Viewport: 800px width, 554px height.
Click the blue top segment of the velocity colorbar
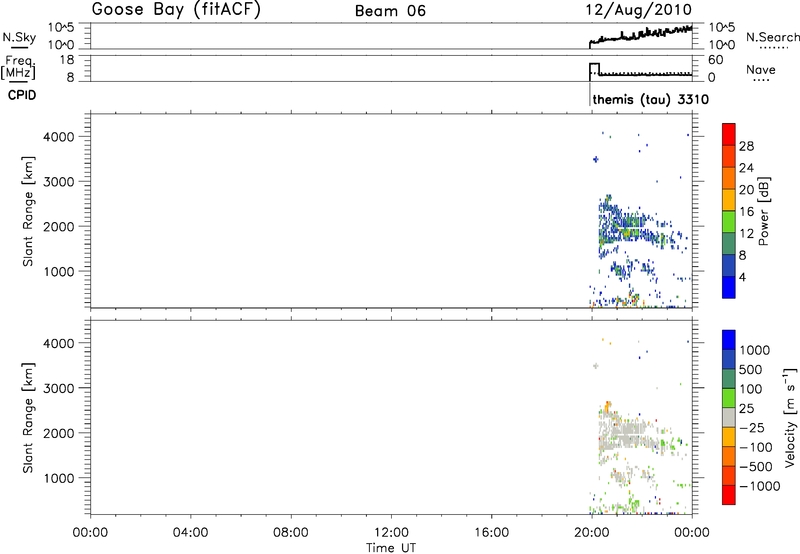click(729, 340)
